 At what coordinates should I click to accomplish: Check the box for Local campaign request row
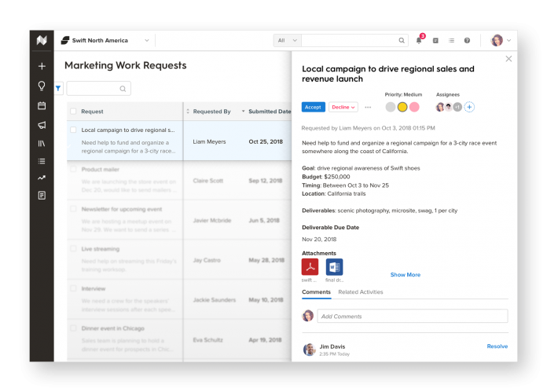click(x=73, y=130)
